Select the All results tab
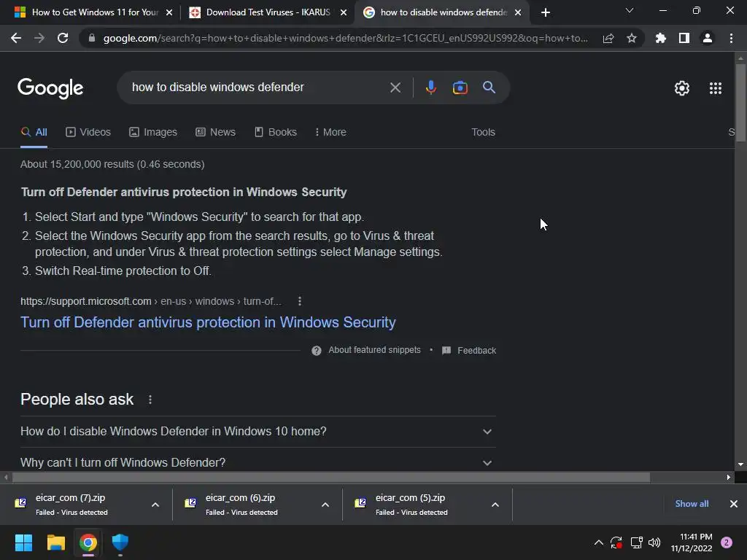Image resolution: width=747 pixels, height=560 pixels. (x=34, y=132)
